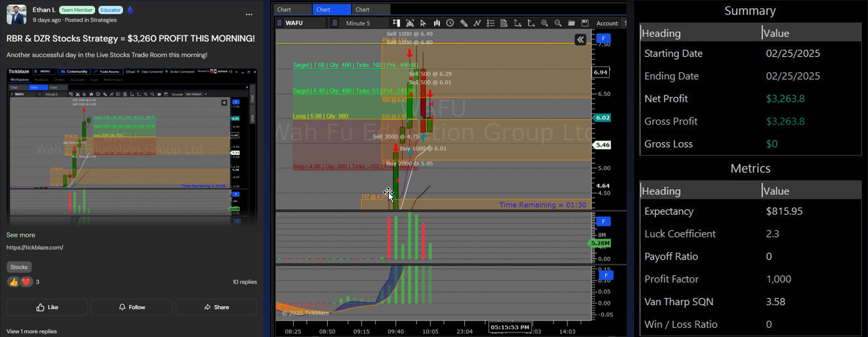Viewport: 868px width, 337px height.
Task: Open the bulleted list icon
Action: coord(491,23)
